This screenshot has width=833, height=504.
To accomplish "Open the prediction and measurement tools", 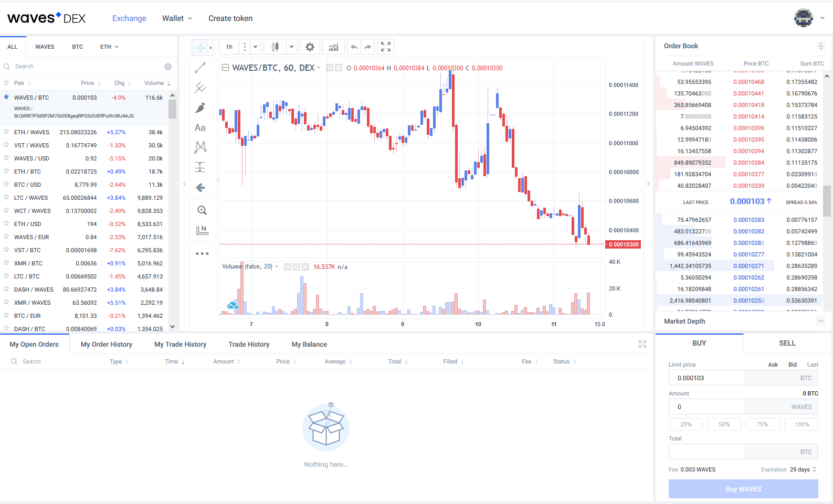I will [x=200, y=167].
